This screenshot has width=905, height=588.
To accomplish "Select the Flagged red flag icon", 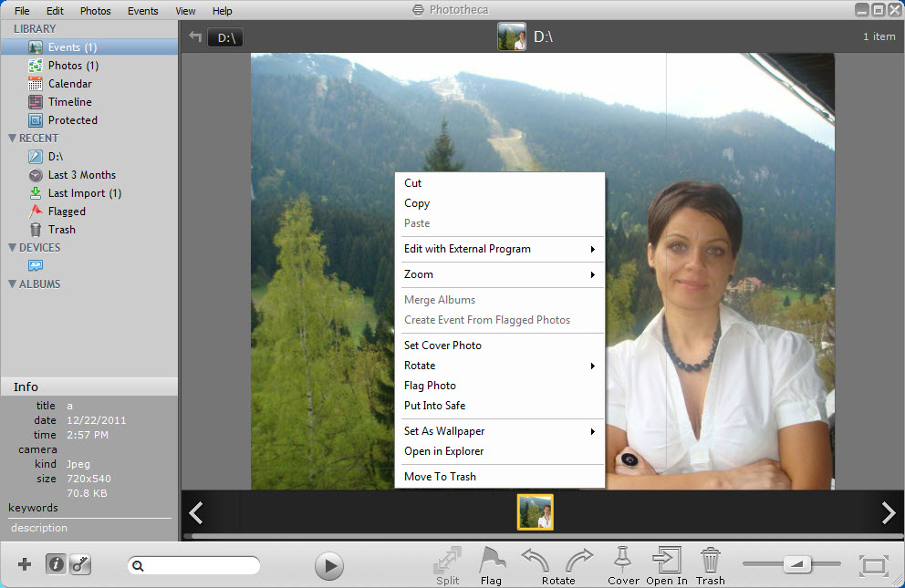I will (x=36, y=211).
